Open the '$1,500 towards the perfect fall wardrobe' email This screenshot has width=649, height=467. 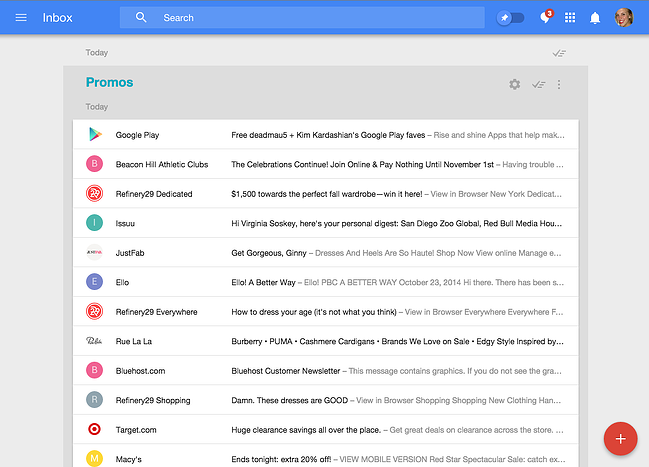(x=326, y=193)
